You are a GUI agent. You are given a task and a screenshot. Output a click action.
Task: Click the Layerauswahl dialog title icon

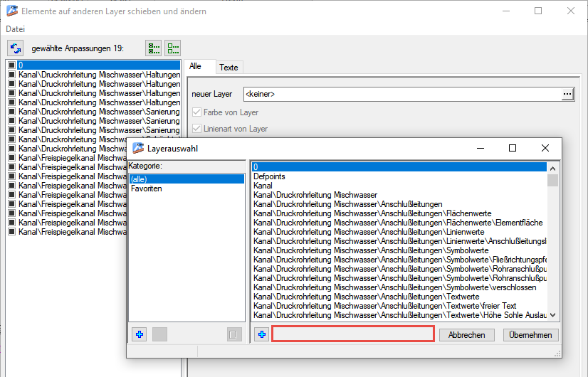click(x=138, y=149)
